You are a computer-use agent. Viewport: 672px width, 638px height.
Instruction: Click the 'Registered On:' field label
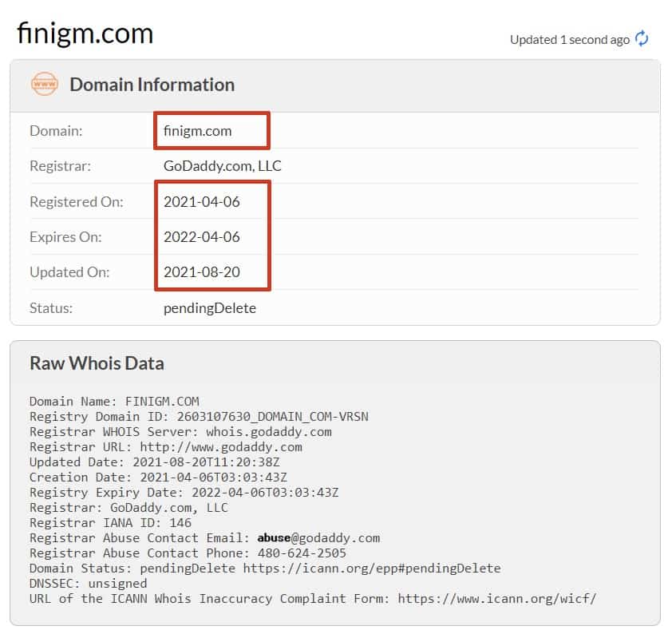point(77,202)
